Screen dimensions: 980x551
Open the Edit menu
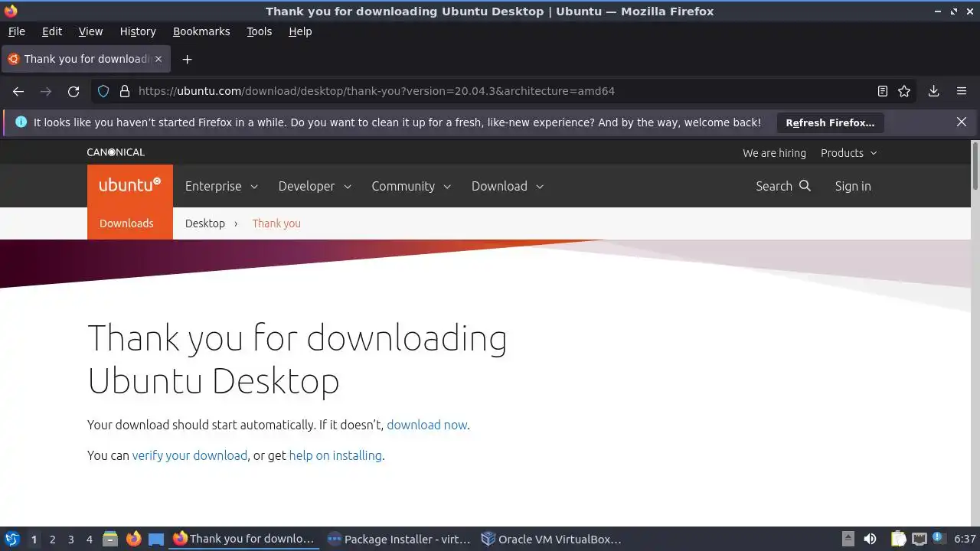tap(52, 31)
